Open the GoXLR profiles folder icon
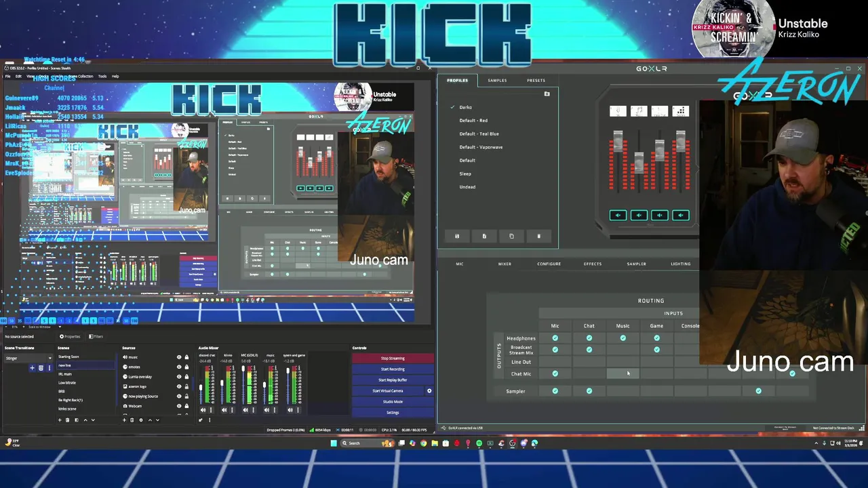This screenshot has height=488, width=868. [547, 94]
